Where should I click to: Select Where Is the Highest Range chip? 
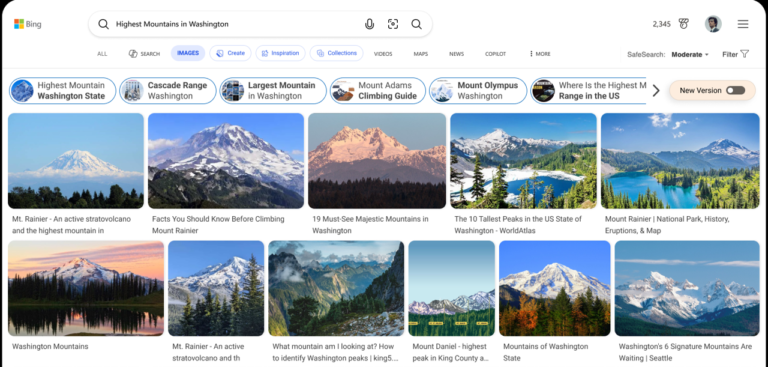coord(588,91)
